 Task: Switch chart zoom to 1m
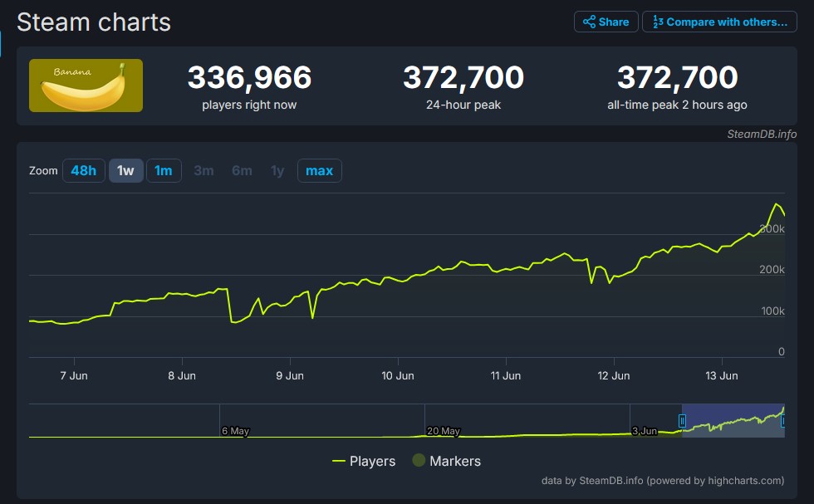click(x=164, y=171)
